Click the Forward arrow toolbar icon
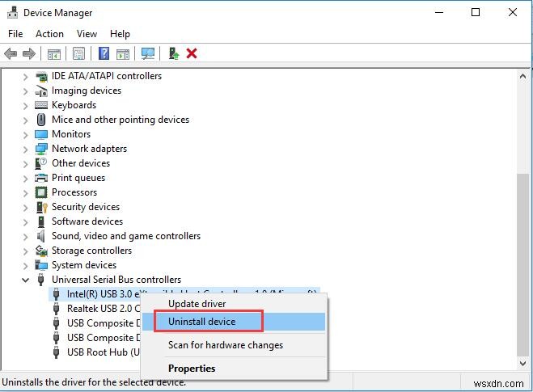The image size is (533, 392). click(x=29, y=53)
